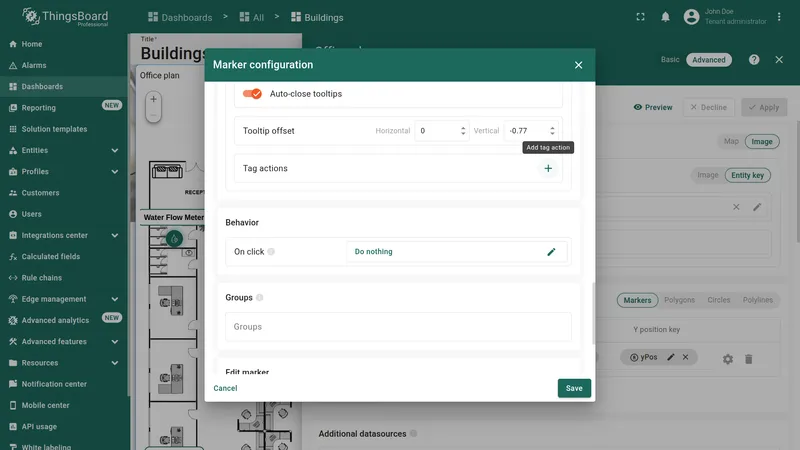The image size is (800, 450).
Task: Click the Water Flow Meter marker on map
Action: pyautogui.click(x=174, y=238)
